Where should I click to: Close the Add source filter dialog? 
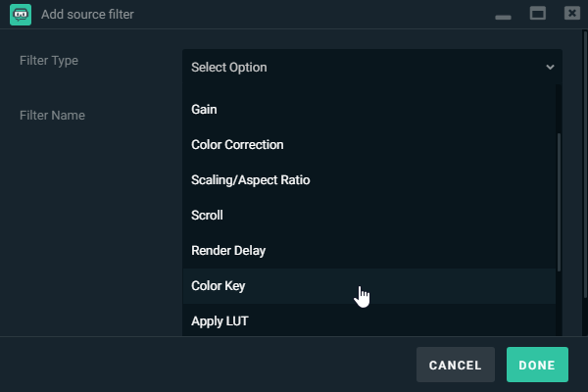[570, 14]
